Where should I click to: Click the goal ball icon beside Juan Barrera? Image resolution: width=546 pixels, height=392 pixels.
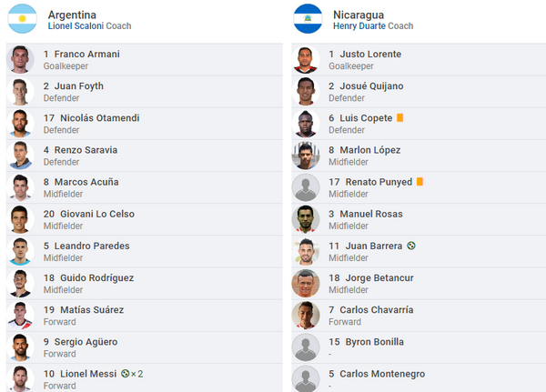pyautogui.click(x=411, y=246)
